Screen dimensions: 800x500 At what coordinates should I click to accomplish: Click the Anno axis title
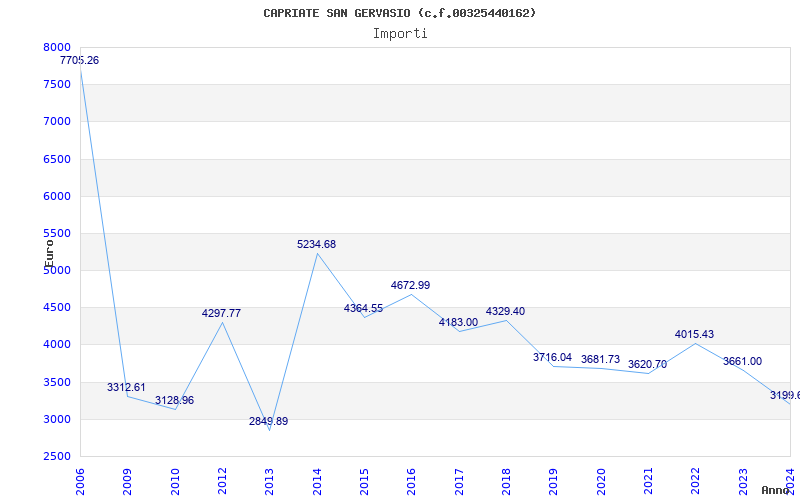[x=776, y=490]
